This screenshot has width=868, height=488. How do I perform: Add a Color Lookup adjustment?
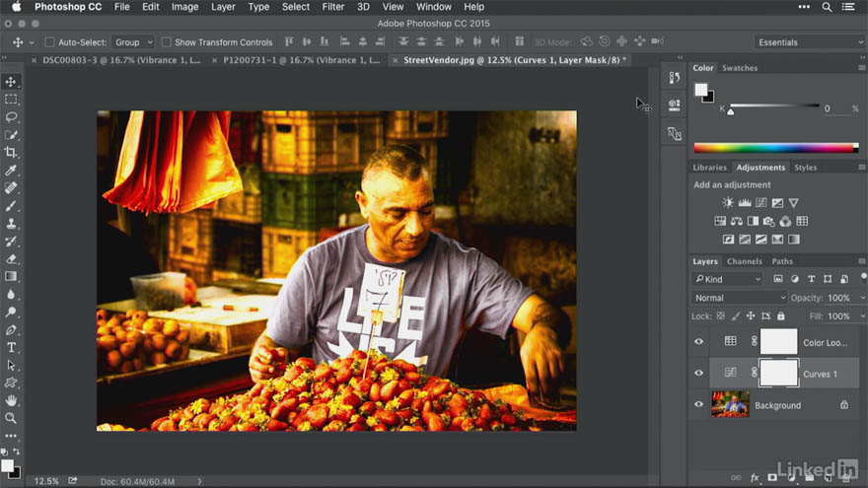802,221
